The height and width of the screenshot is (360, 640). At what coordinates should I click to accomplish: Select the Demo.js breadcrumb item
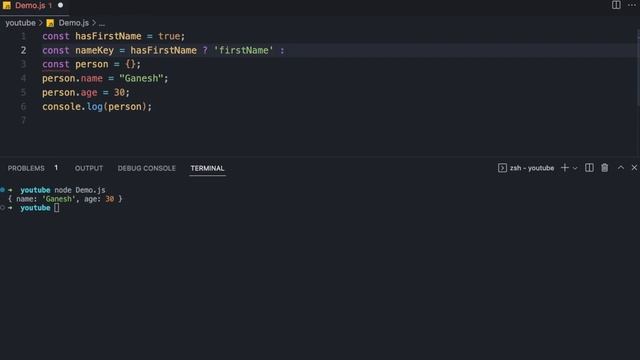coord(73,23)
